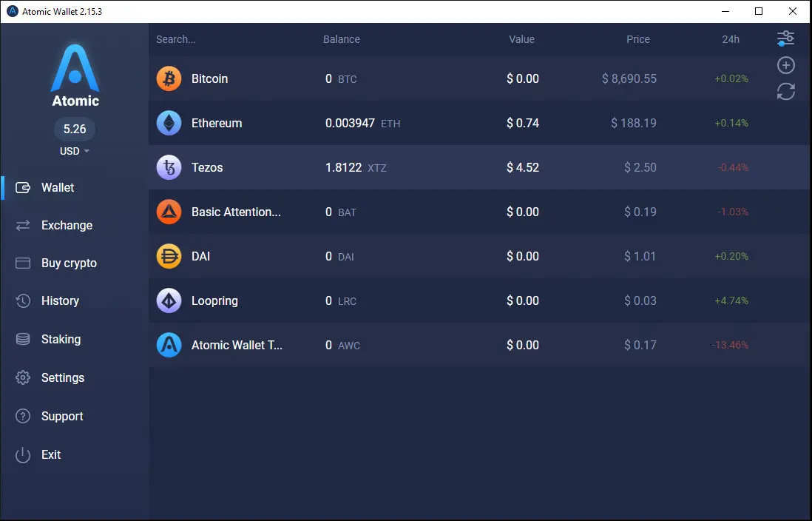
Task: Click the $ 8,690.55 Bitcoin price
Action: (629, 78)
